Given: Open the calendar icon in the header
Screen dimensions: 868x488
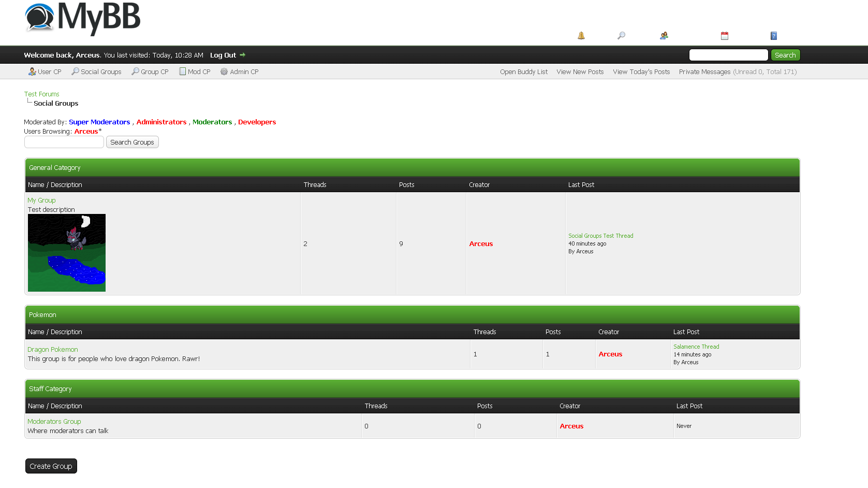Looking at the screenshot, I should [x=725, y=36].
